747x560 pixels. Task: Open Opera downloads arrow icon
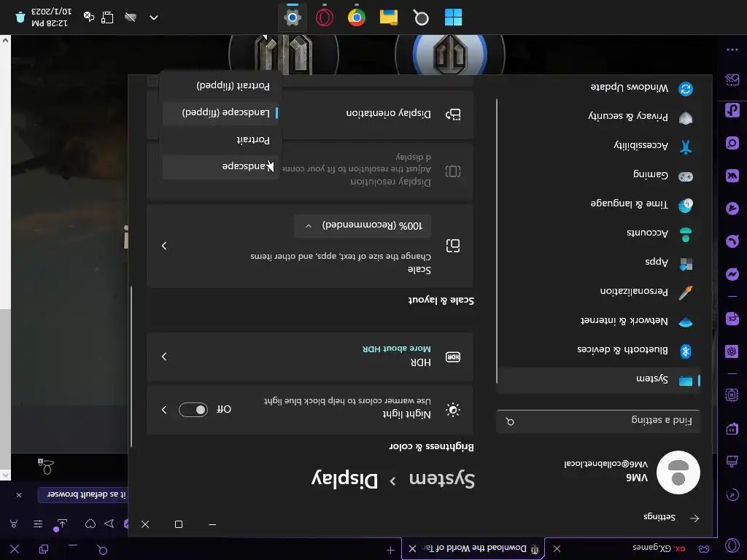coord(61,524)
